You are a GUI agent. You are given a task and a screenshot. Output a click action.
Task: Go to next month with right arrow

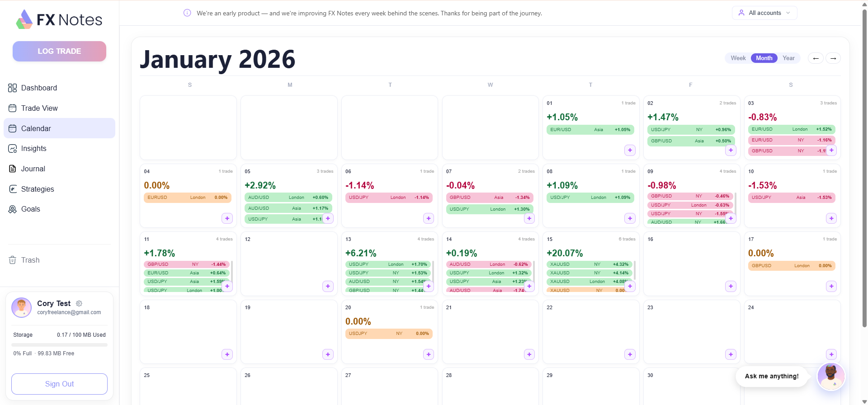pyautogui.click(x=834, y=58)
